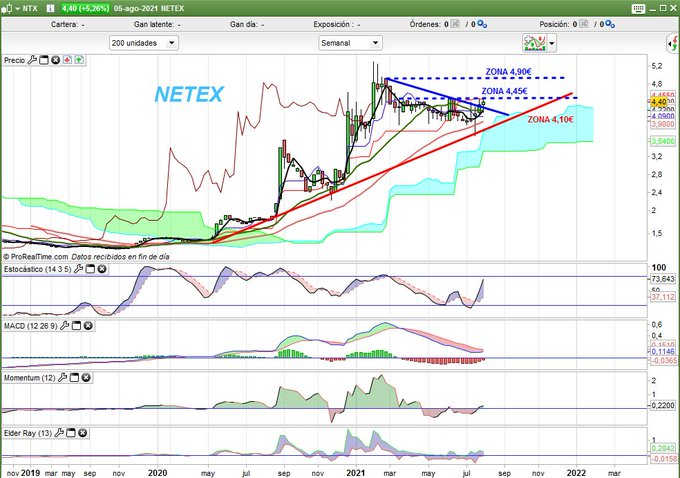Click the 0,1146 MACD value label

(663, 352)
